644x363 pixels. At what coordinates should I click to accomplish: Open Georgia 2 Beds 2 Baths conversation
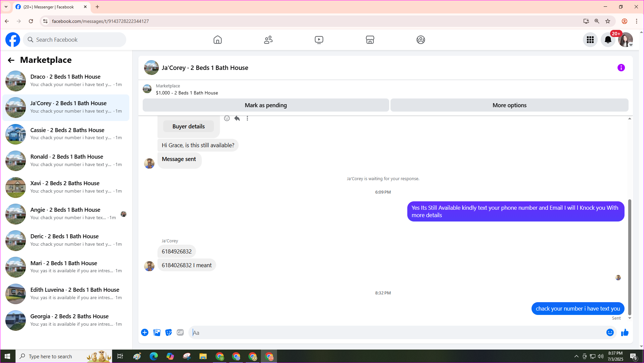coord(66,320)
